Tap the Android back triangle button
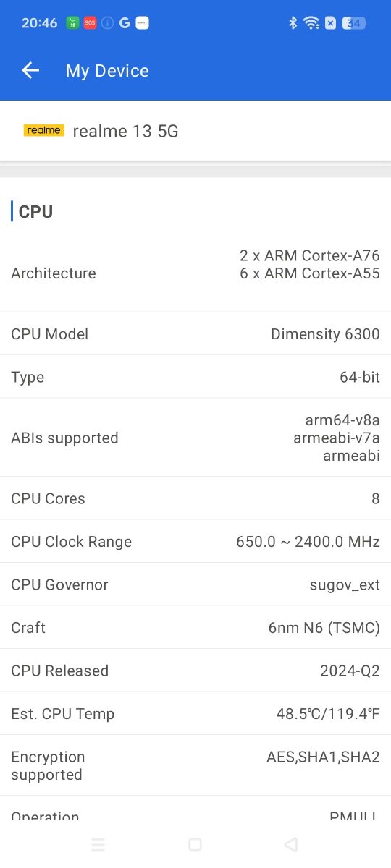The width and height of the screenshot is (391, 868). [291, 844]
